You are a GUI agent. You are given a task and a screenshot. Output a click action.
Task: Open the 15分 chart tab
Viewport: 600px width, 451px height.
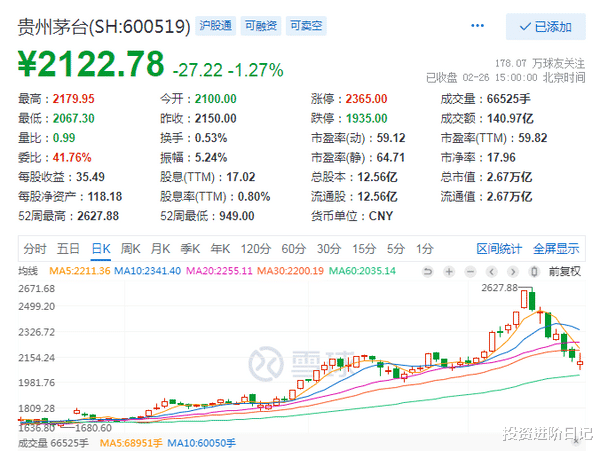(364, 249)
